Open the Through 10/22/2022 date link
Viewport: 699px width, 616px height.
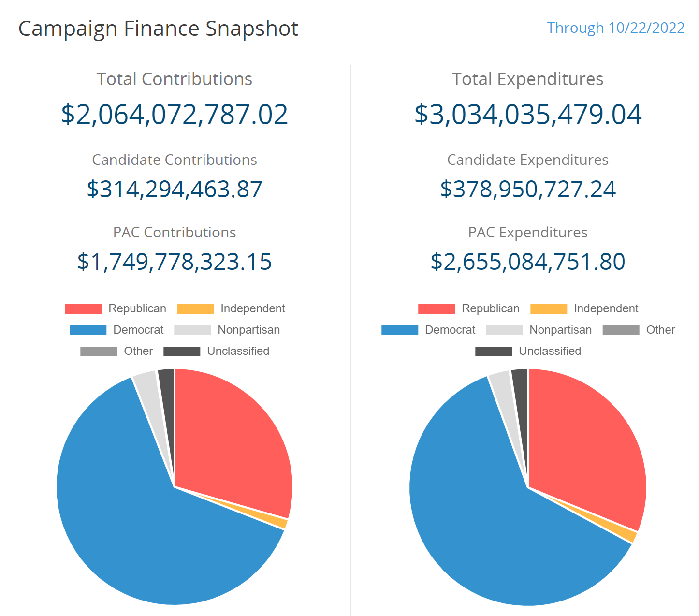(x=616, y=28)
